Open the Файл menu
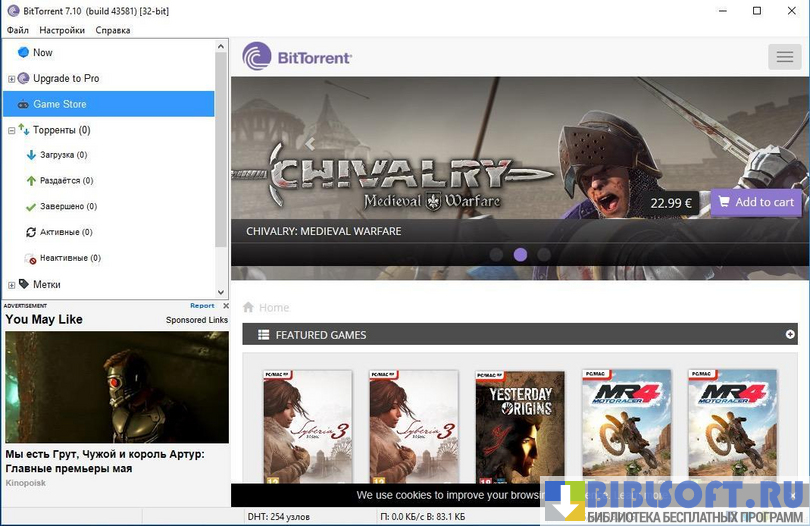810x526 pixels. 17,30
